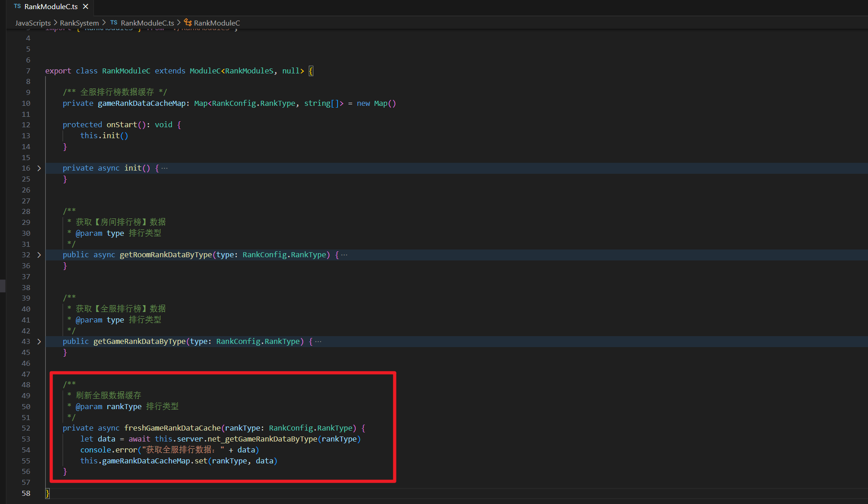
Task: Click folded ellipsis after getGameRankDataByType signature
Action: [x=318, y=342]
